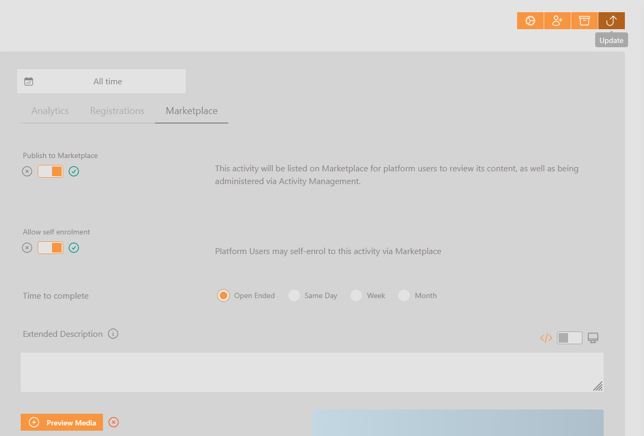Click the red remove icon beside Preview Media

pyautogui.click(x=114, y=422)
